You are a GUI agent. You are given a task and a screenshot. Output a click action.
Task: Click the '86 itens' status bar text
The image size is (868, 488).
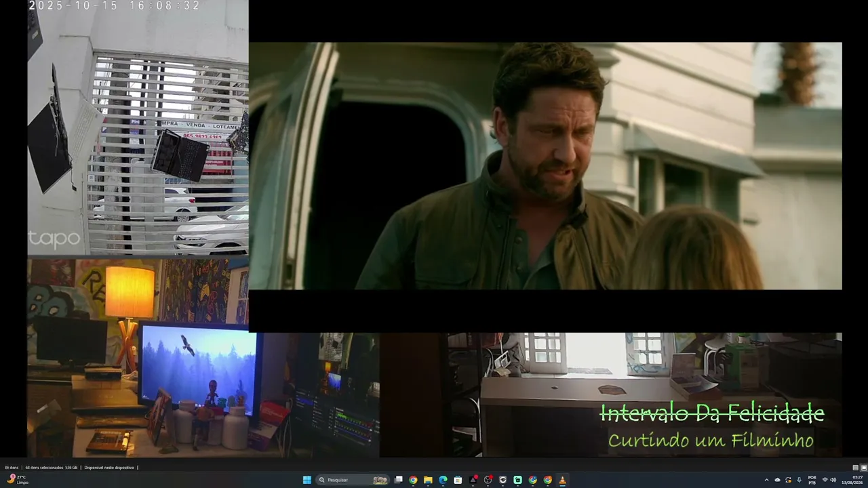(12, 468)
